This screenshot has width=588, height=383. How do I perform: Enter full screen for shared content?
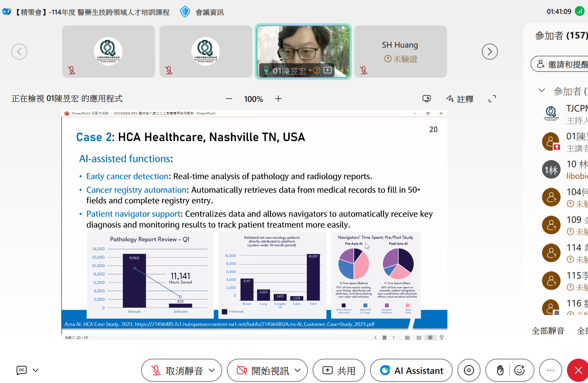click(x=492, y=99)
